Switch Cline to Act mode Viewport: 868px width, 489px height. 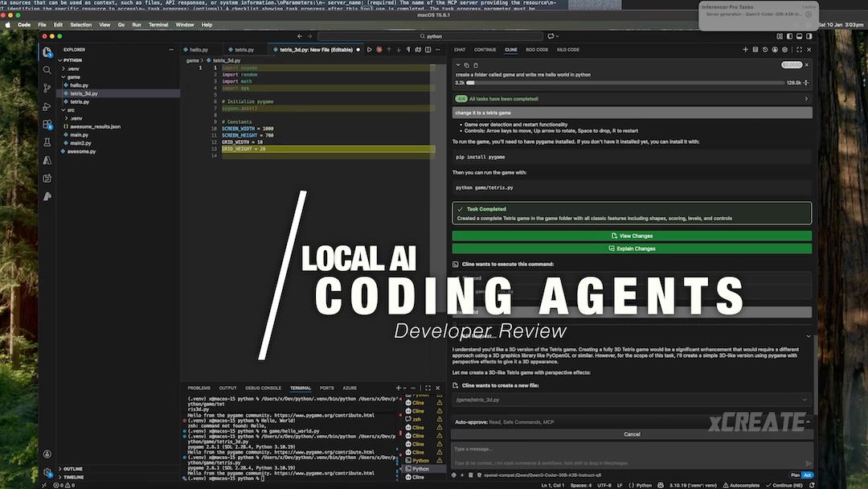pos(807,475)
